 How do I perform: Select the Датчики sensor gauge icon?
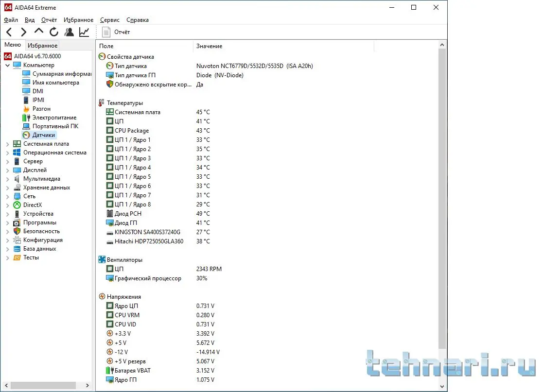click(26, 135)
